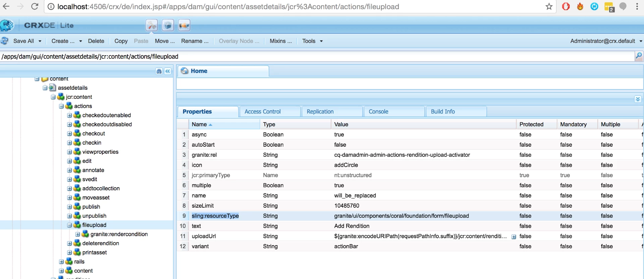Viewport: 644px width, 279px height.
Task: Click the 'will_be_replaced' name value
Action: tap(355, 196)
